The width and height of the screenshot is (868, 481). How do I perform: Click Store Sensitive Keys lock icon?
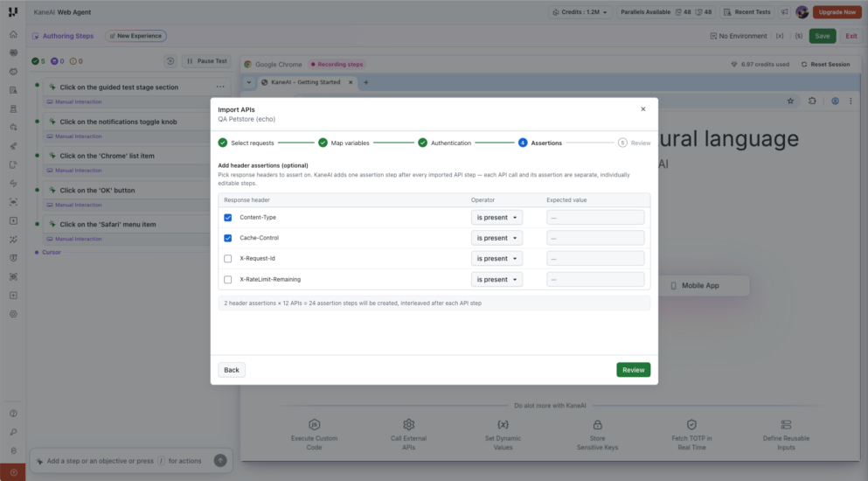tap(597, 425)
